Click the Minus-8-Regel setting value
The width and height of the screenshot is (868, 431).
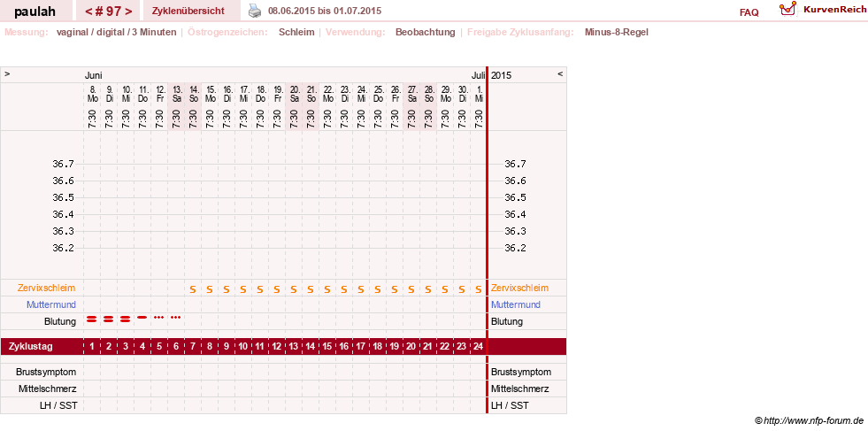616,32
